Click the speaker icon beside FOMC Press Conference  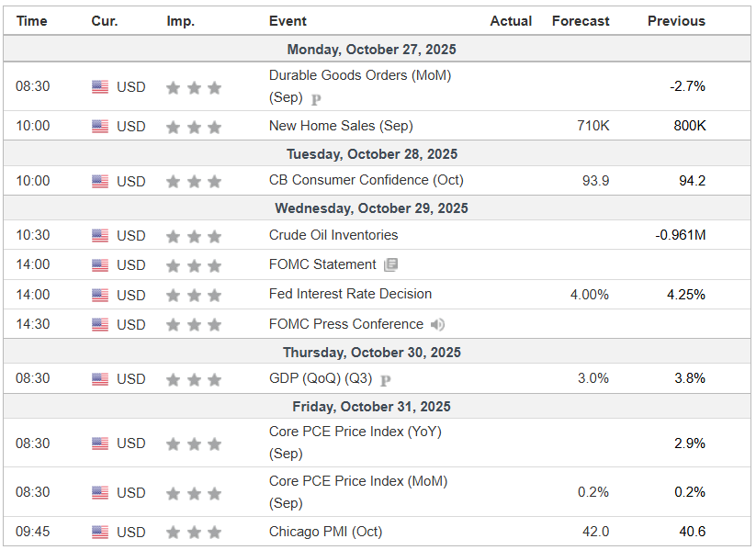point(438,324)
